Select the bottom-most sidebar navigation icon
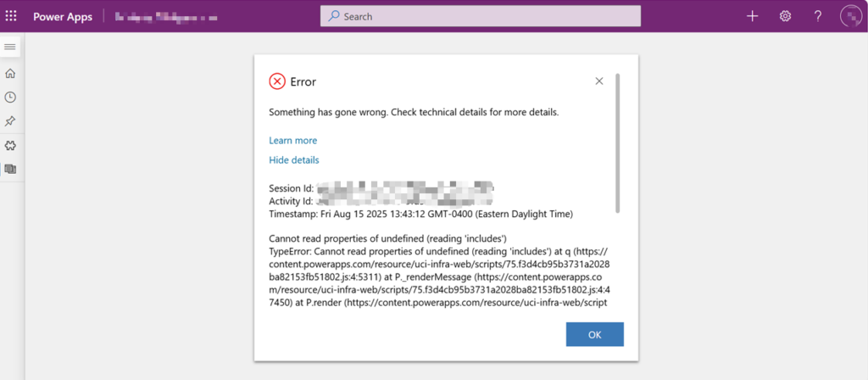The width and height of the screenshot is (868, 380). pyautogui.click(x=10, y=169)
